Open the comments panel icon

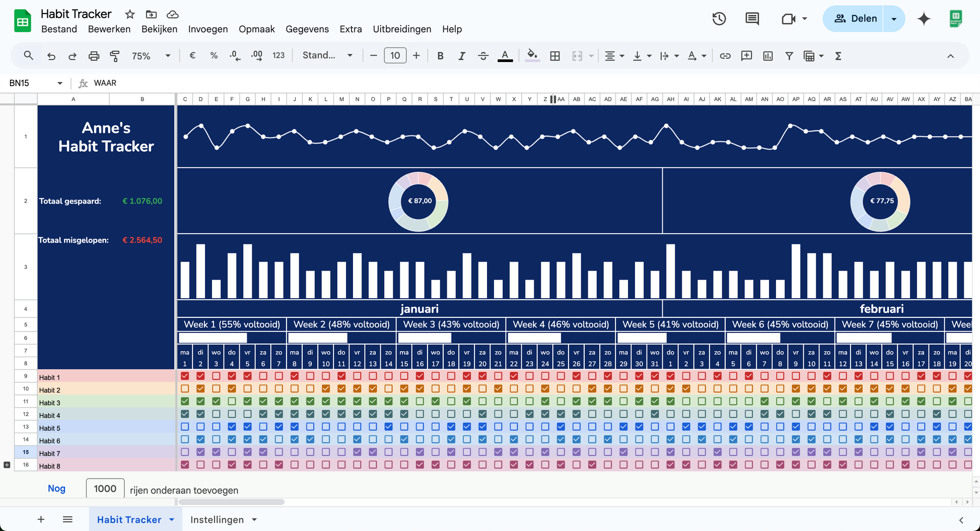point(752,19)
